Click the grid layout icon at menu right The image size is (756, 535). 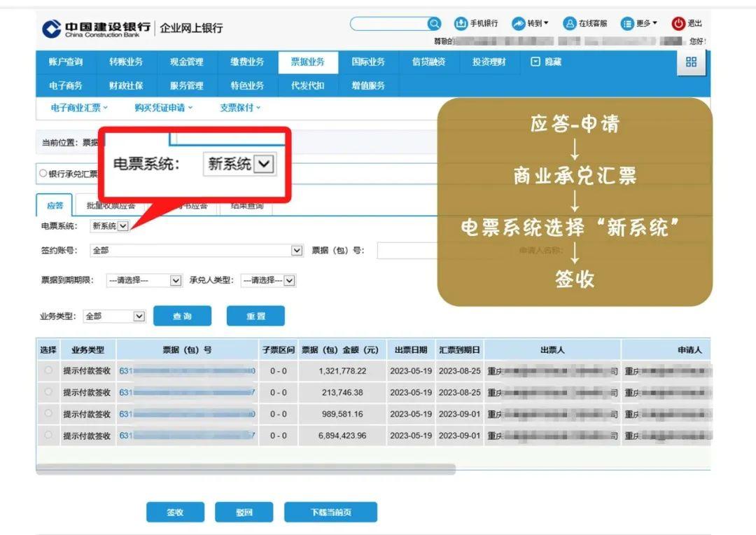point(691,62)
